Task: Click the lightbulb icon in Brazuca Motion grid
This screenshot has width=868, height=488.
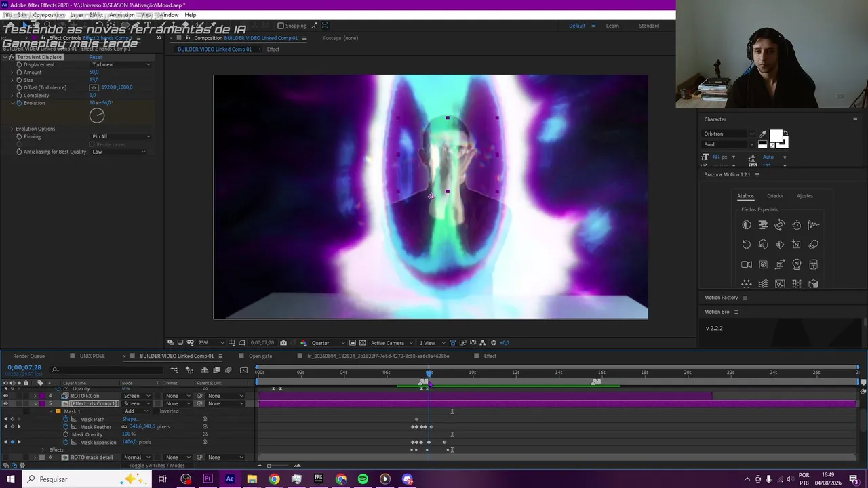Action: (797, 264)
